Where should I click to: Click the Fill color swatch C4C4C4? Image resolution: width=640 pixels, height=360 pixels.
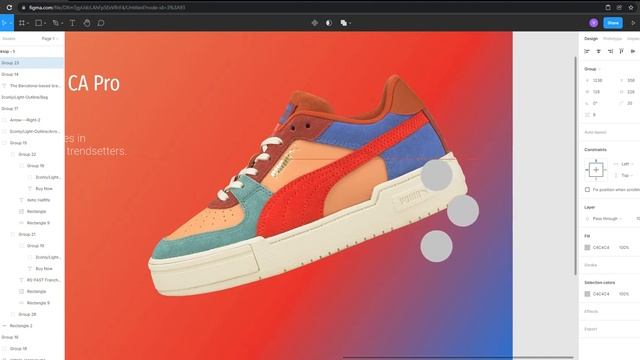(x=587, y=247)
